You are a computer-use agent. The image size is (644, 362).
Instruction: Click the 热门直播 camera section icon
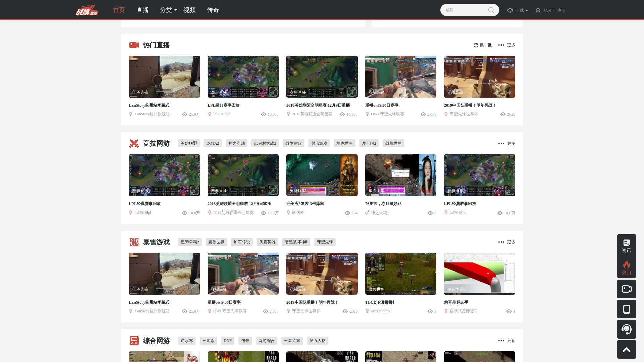[134, 45]
